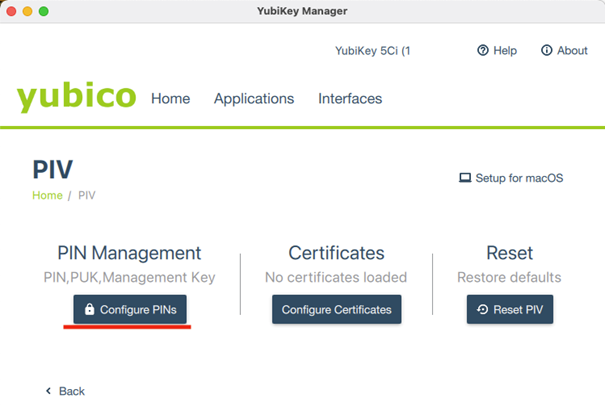Click the Back chevron arrow icon
The width and height of the screenshot is (605, 416).
click(48, 391)
